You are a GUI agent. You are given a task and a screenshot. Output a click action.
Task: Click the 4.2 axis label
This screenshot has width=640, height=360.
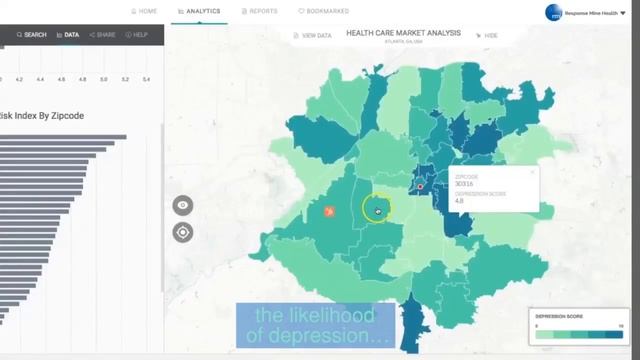(19, 80)
